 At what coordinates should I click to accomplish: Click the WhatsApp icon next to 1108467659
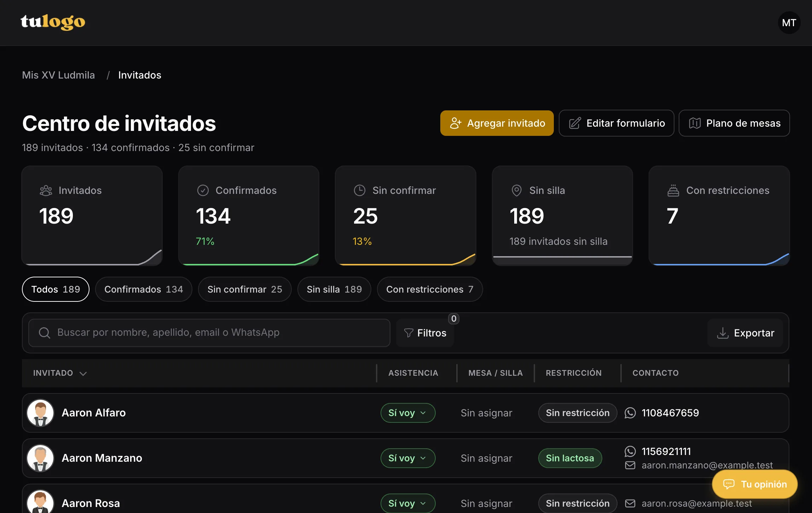tap(630, 413)
